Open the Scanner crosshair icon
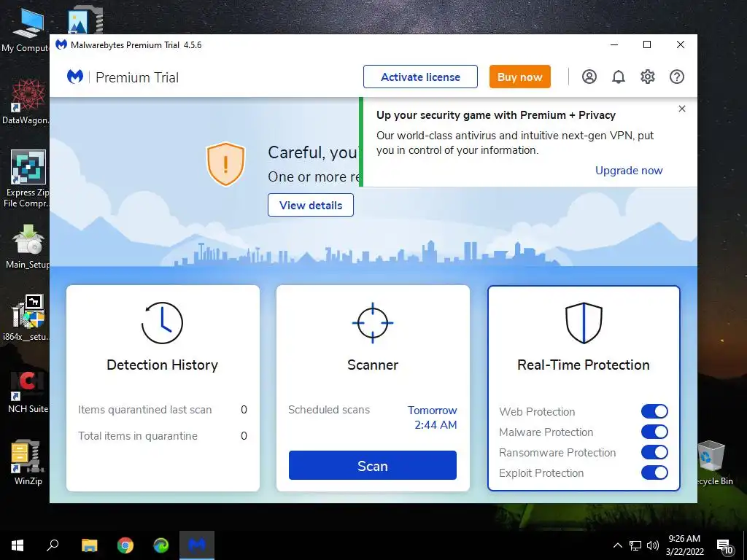Viewport: 747px width, 560px height. (x=373, y=323)
